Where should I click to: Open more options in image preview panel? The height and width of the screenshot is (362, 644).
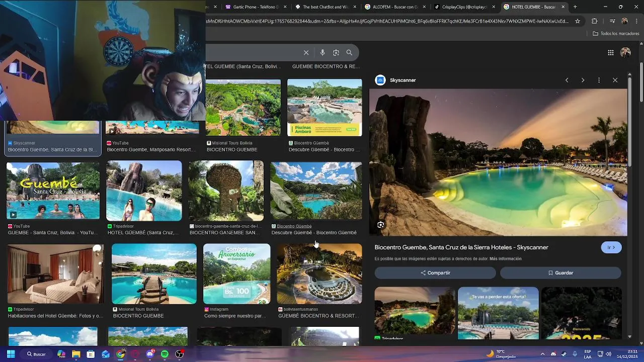pos(599,80)
